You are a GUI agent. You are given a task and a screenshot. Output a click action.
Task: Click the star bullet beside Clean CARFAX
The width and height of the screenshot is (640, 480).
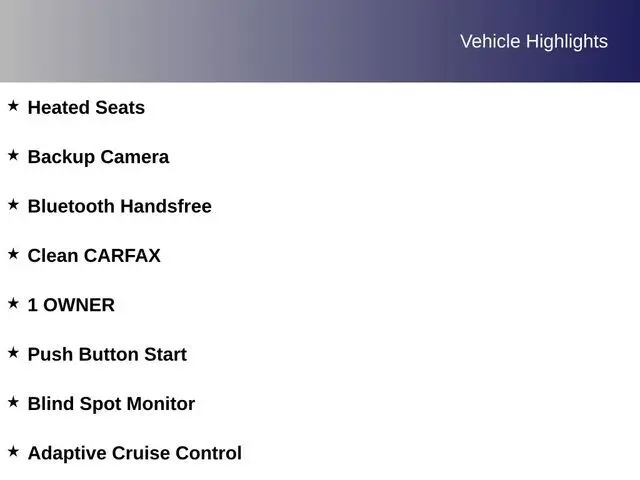pyautogui.click(x=13, y=254)
